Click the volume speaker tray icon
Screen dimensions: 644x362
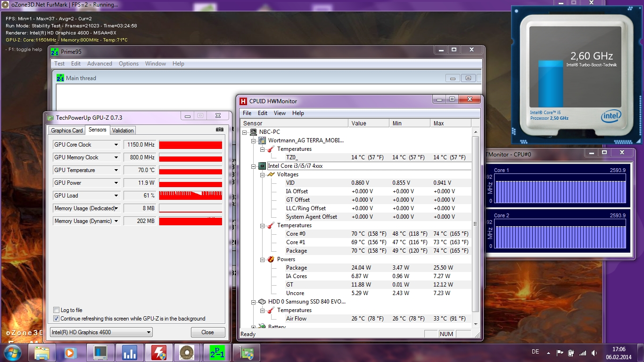(594, 353)
